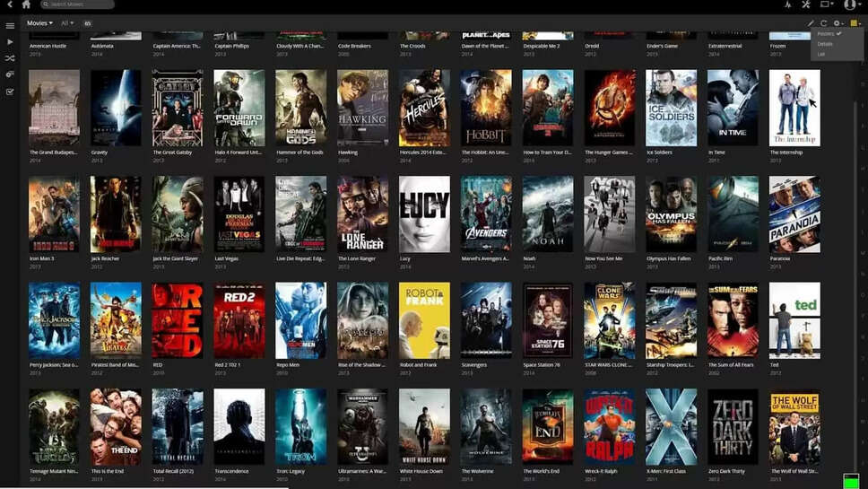Screen dimensions: 868x489
Task: Open the In Time poster
Action: pos(733,108)
